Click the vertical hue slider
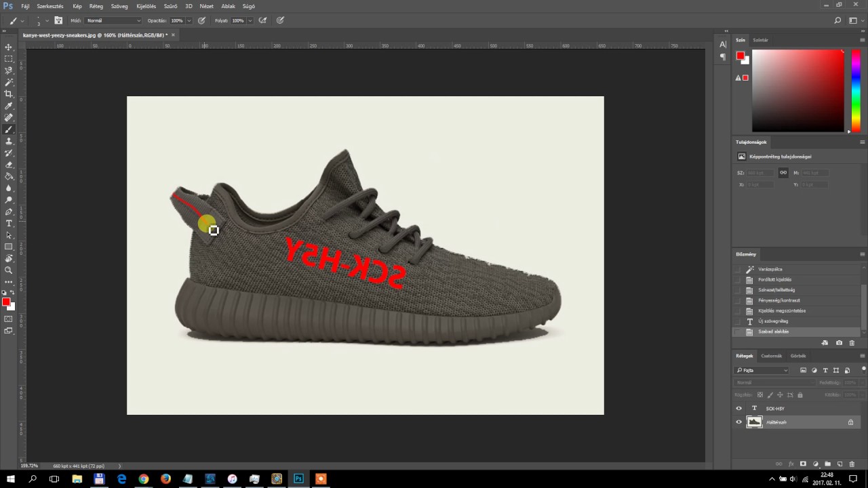Image resolution: width=868 pixels, height=488 pixels. coord(855,91)
